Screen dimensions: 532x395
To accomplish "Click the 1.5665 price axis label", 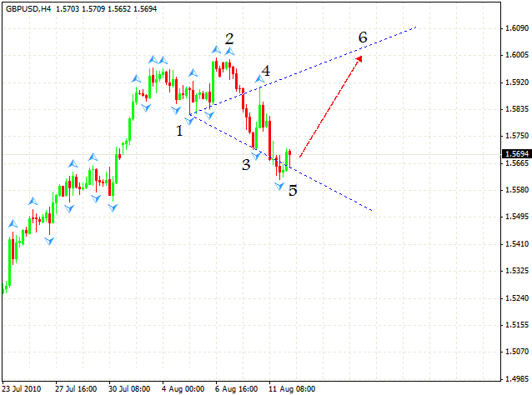I will click(517, 163).
